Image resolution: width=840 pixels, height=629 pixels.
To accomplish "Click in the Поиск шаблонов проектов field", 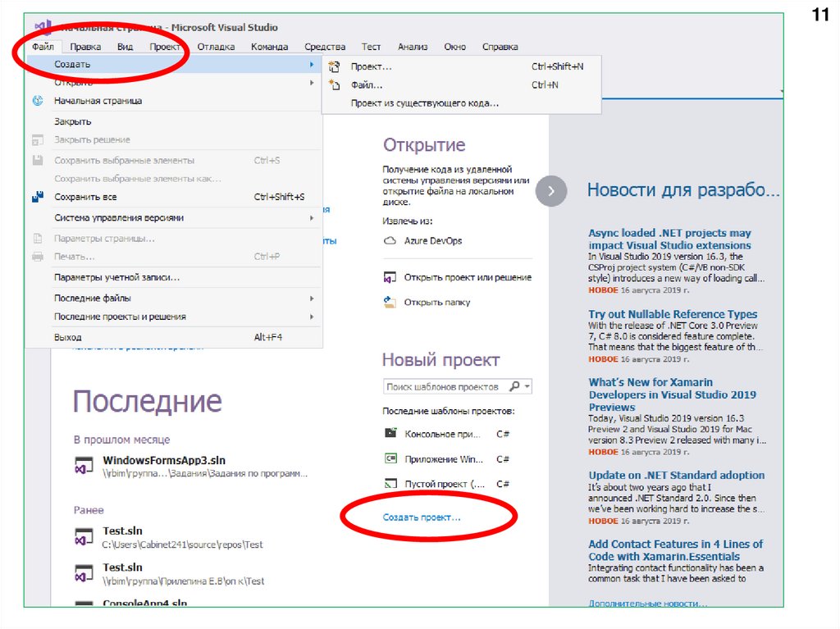I will (445, 386).
